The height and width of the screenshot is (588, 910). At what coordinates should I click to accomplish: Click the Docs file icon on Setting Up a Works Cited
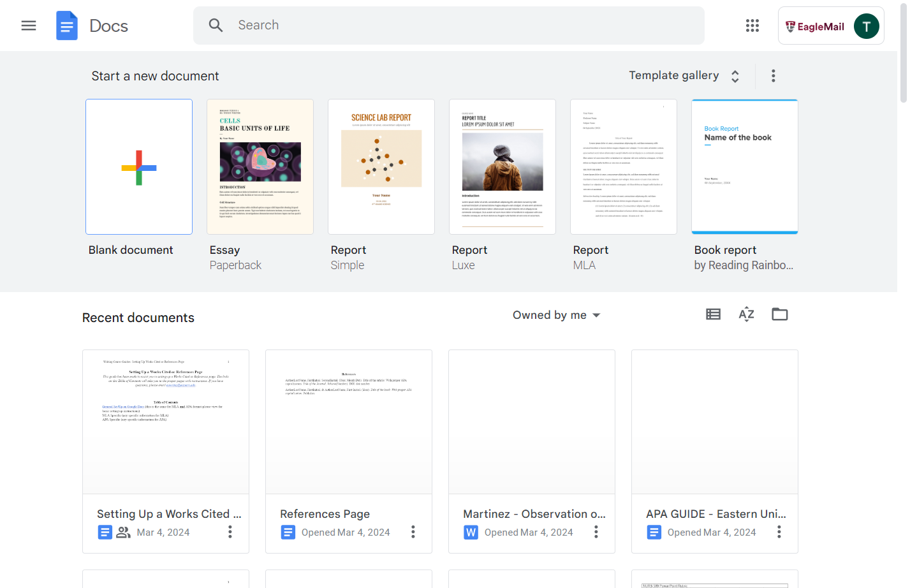point(105,532)
